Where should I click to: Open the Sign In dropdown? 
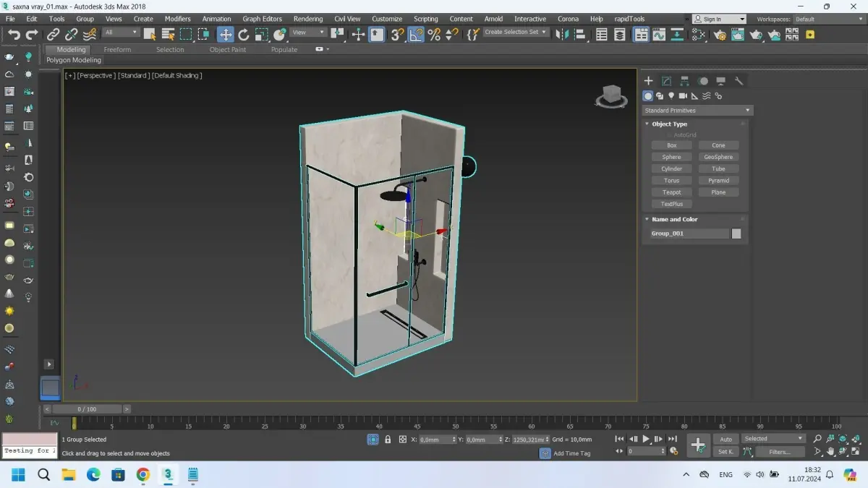(x=719, y=19)
